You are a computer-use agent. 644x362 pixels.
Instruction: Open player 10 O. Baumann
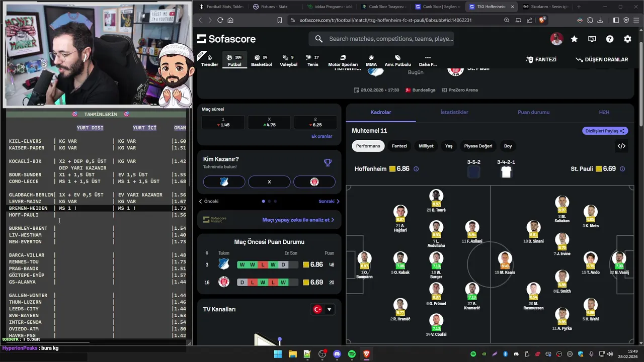point(364,265)
